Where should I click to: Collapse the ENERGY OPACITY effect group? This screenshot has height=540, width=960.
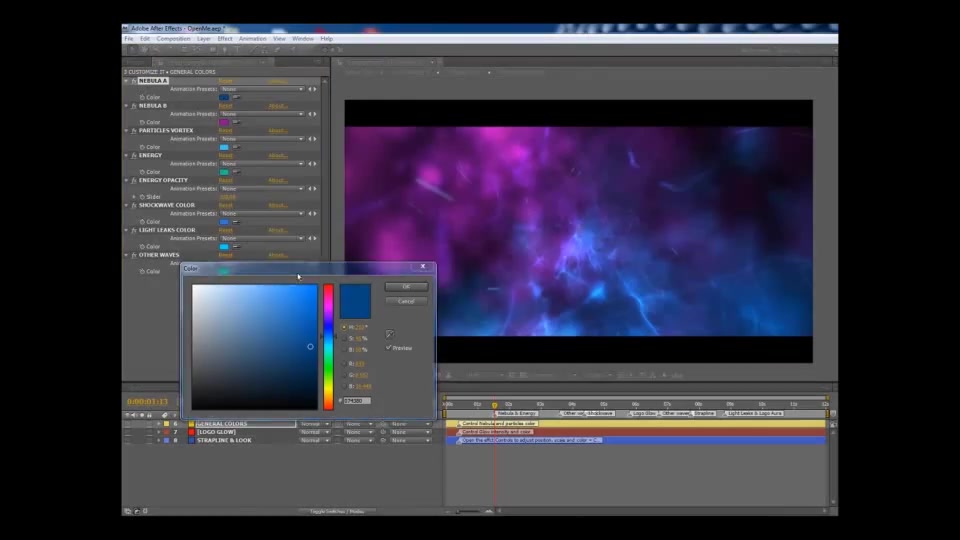pyautogui.click(x=127, y=181)
